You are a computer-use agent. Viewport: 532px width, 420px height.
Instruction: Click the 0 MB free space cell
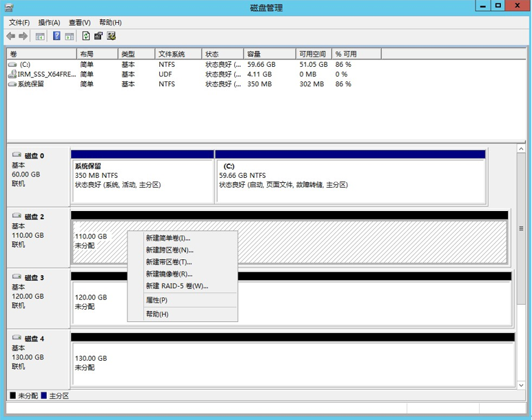point(308,74)
